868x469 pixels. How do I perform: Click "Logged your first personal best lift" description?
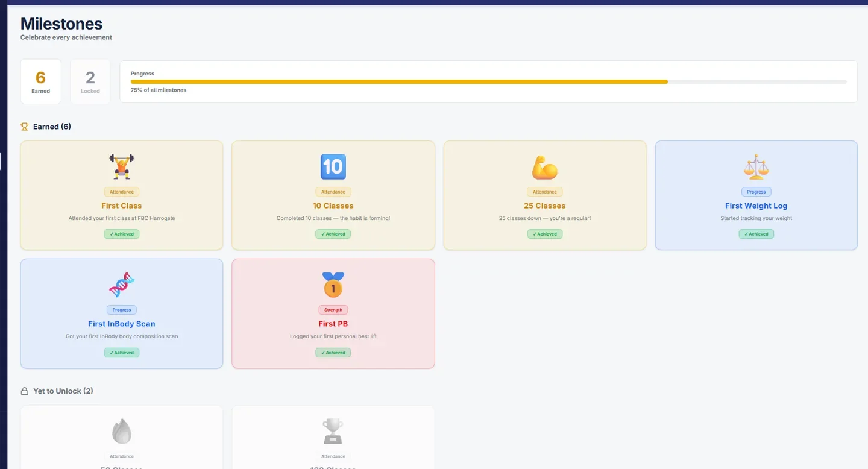coord(333,336)
